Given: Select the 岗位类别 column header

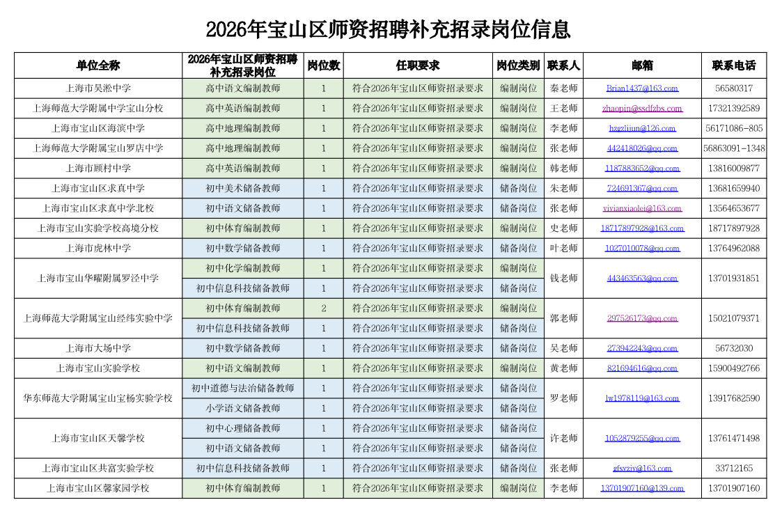Looking at the screenshot, I should click(518, 65).
